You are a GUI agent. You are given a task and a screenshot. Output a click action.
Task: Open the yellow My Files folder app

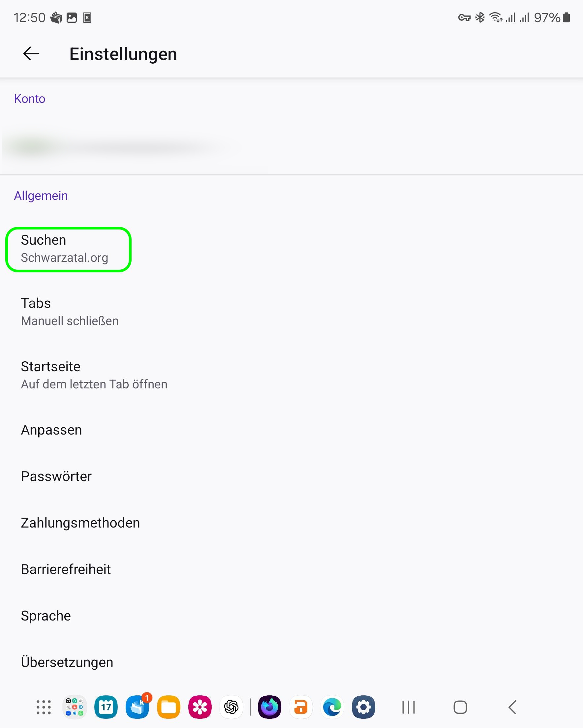169,707
